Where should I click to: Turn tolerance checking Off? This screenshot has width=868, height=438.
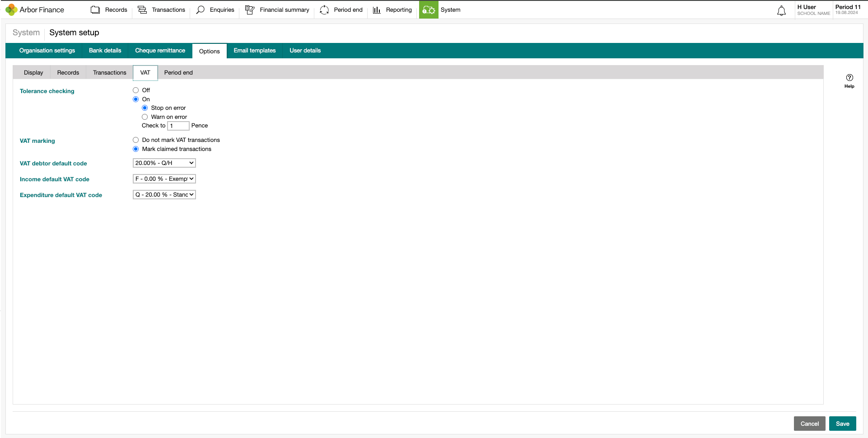(x=135, y=90)
